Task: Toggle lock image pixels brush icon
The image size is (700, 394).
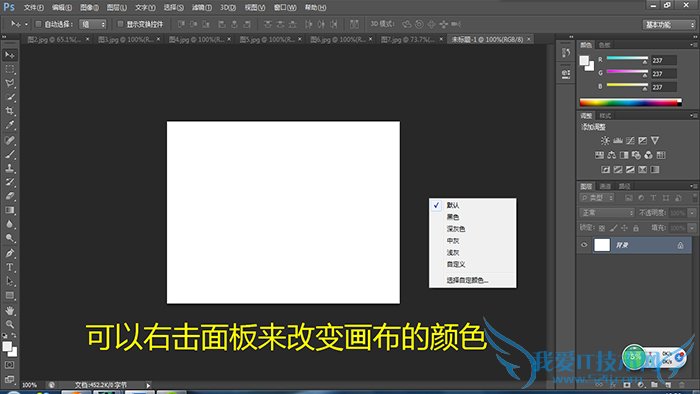Action: [x=613, y=228]
